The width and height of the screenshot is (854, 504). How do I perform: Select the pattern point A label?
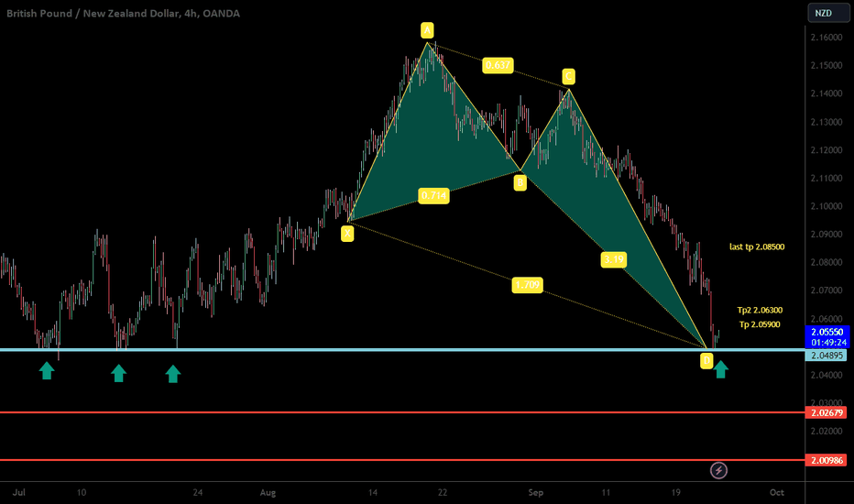pyautogui.click(x=427, y=30)
